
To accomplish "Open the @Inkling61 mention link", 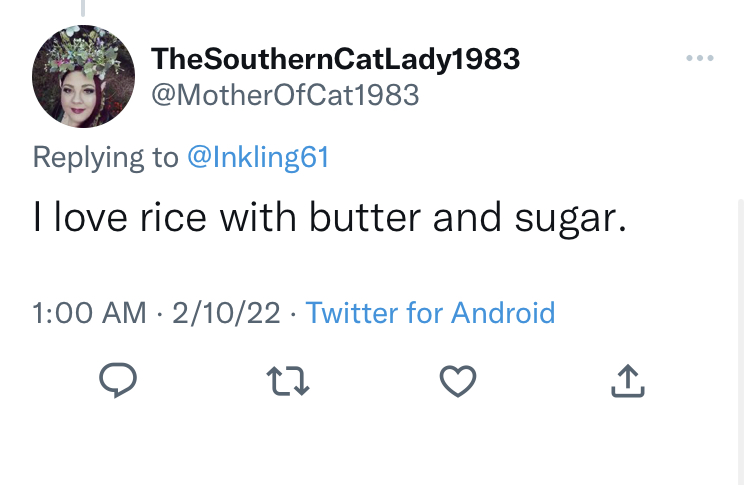I will point(258,157).
